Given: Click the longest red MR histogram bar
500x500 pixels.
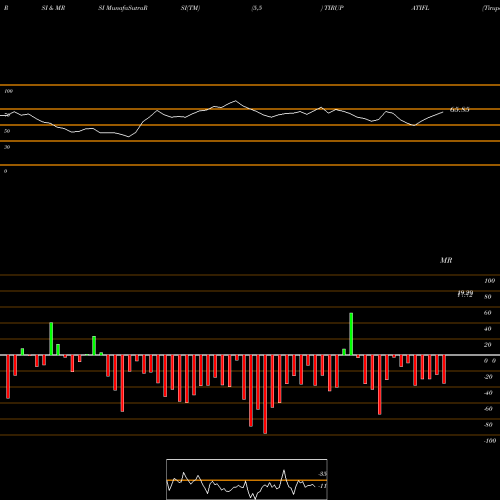Looking at the screenshot, I should (265, 394).
